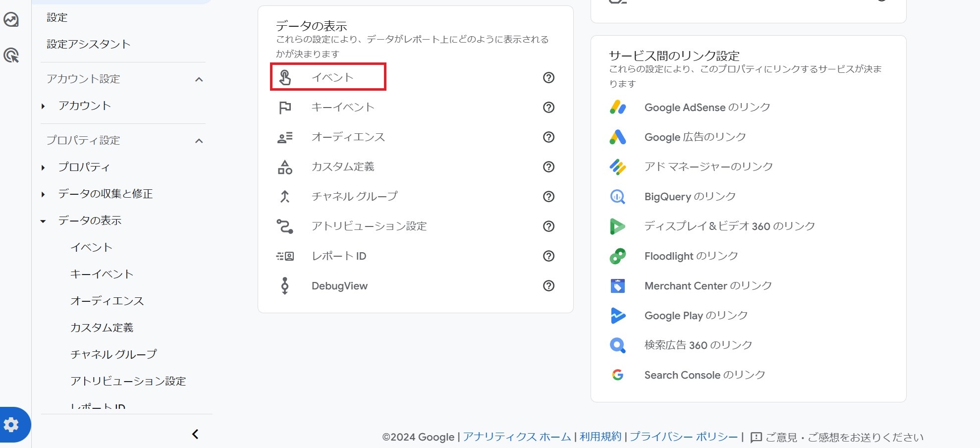Collapse the sidebar with the chevron arrow

pos(194,434)
